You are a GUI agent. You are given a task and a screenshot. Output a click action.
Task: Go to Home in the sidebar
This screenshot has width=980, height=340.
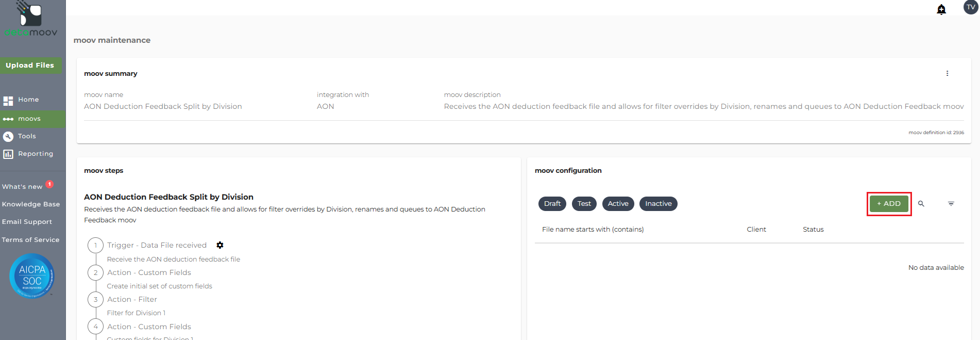click(28, 100)
